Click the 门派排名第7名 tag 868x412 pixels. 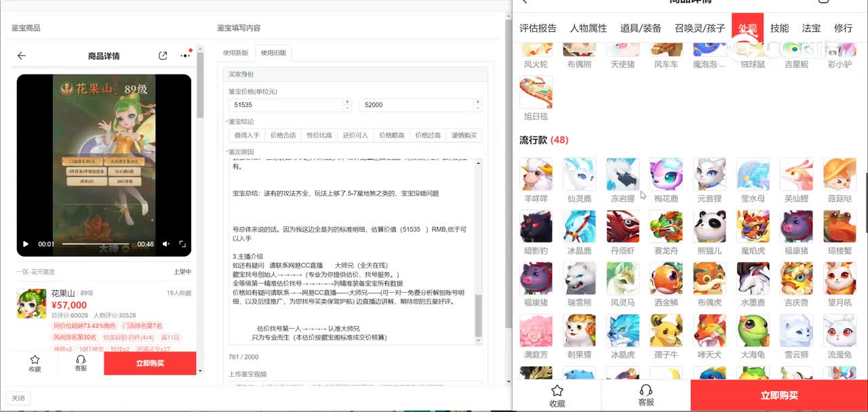click(143, 326)
